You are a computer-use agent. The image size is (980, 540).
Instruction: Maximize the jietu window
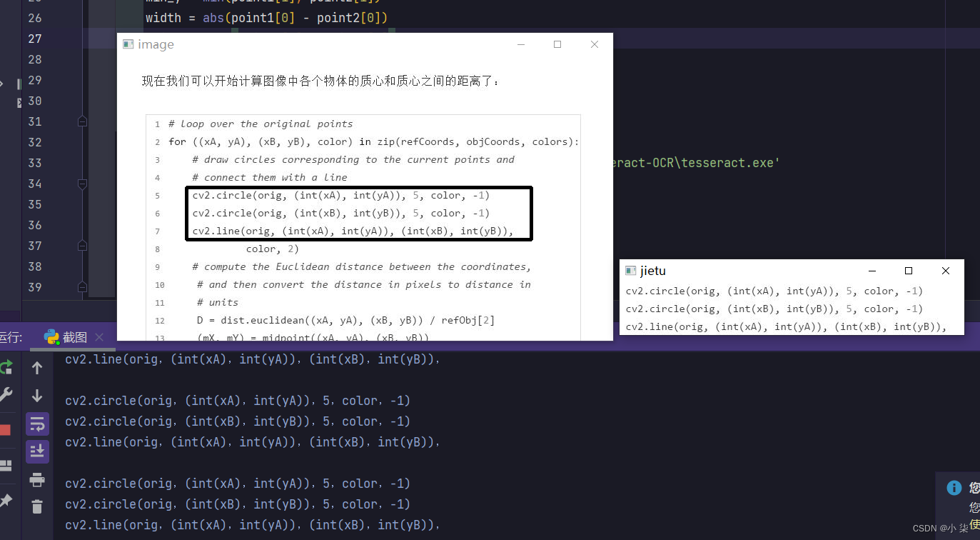909,271
